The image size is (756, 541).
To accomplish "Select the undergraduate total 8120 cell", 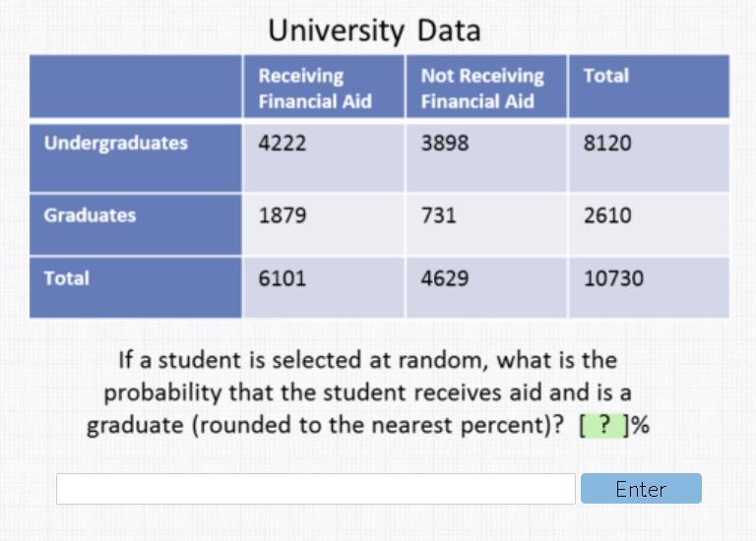I will [607, 144].
